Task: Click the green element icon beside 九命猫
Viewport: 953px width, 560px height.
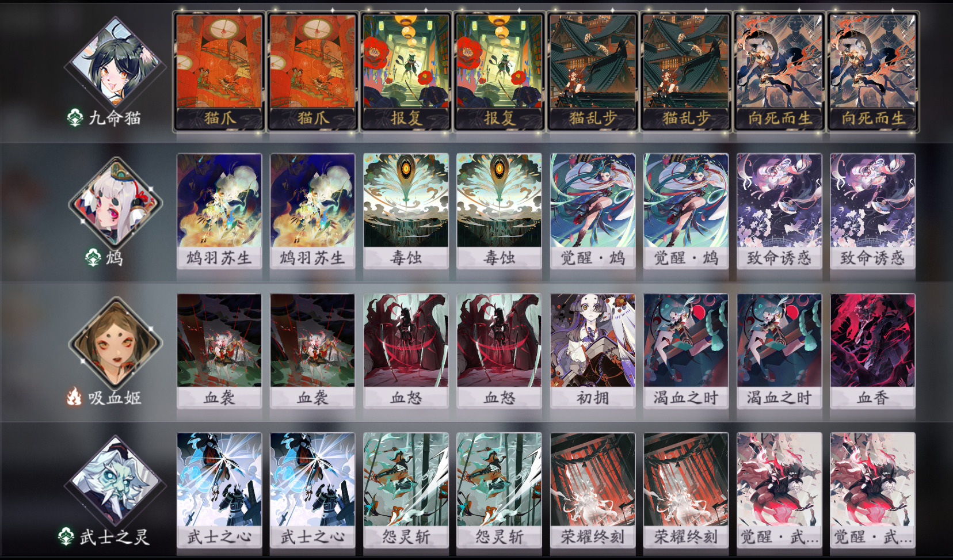Action: 75,118
